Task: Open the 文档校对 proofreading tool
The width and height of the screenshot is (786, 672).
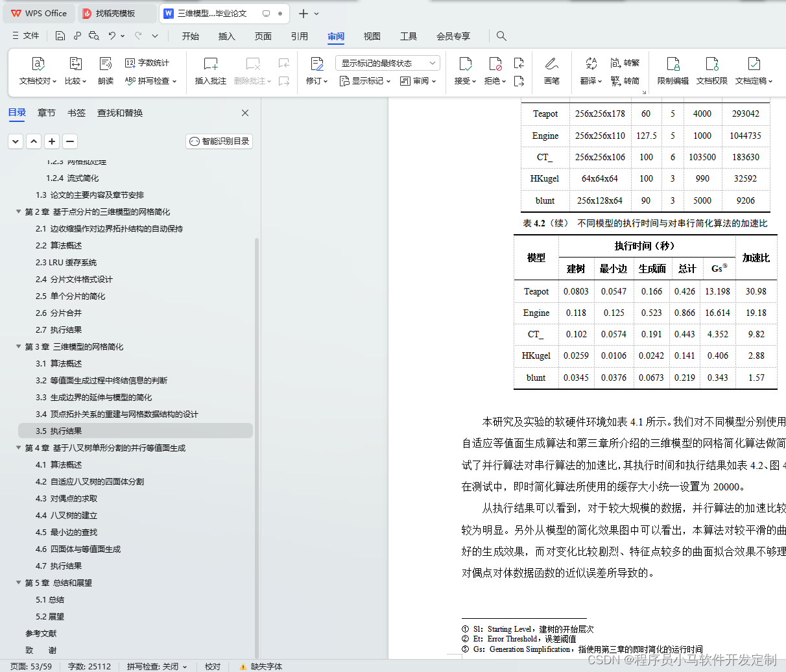Action: 38,71
